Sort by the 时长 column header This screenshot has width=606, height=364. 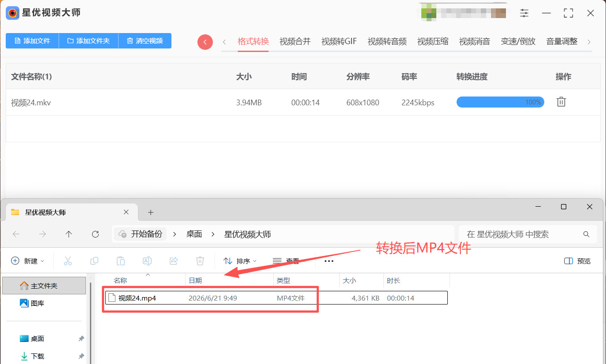point(394,280)
